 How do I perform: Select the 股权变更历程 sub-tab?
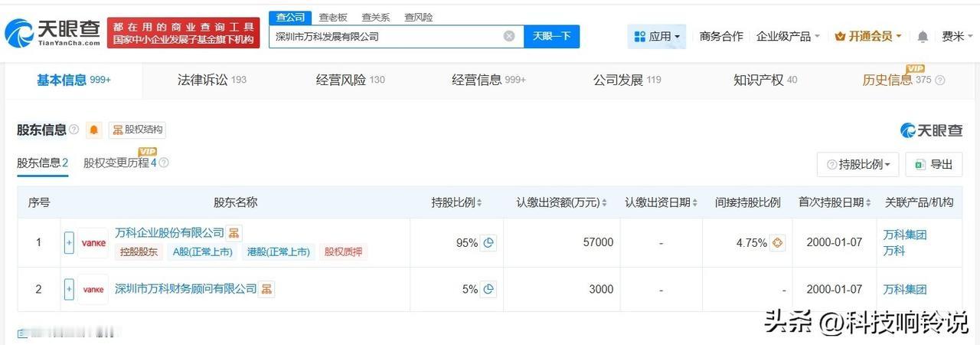120,163
